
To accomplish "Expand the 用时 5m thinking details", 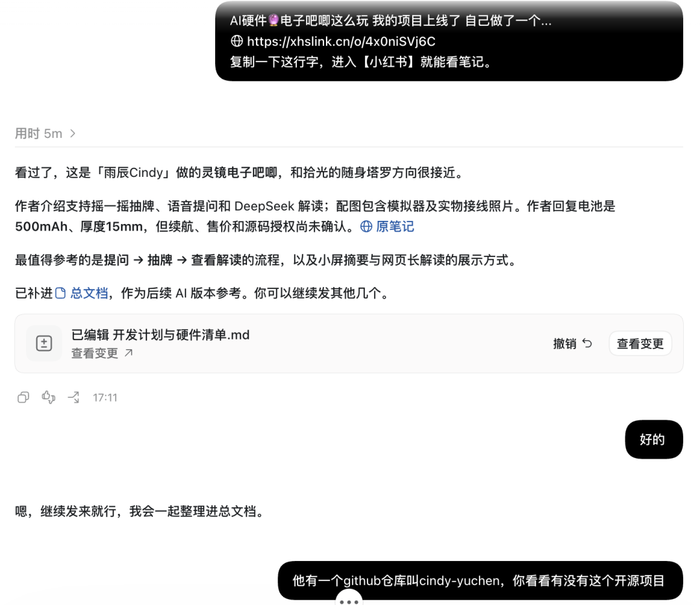I will pyautogui.click(x=45, y=133).
